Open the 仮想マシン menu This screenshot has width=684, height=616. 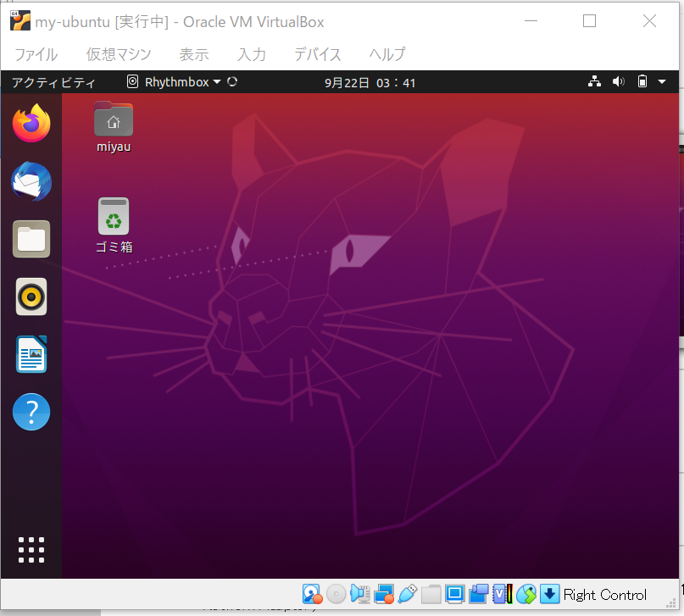pyautogui.click(x=119, y=54)
